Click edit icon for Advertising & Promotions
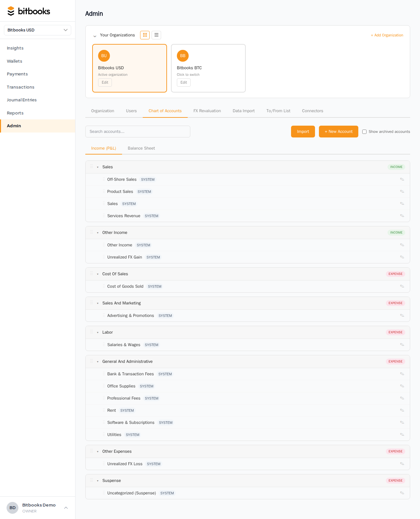 [402, 315]
